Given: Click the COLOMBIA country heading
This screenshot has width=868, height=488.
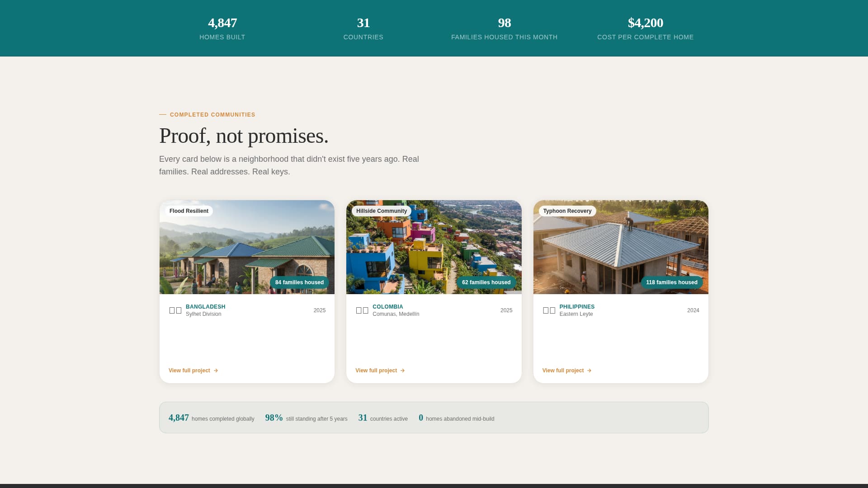Looking at the screenshot, I should [x=387, y=306].
